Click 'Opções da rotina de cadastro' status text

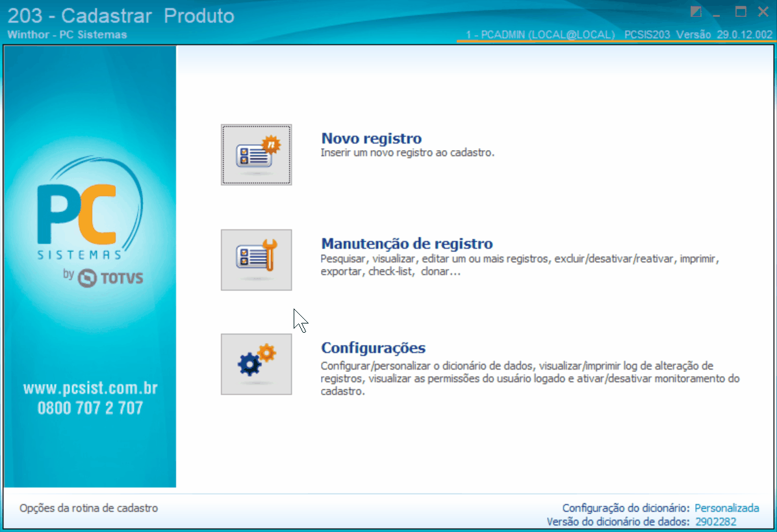pos(89,508)
